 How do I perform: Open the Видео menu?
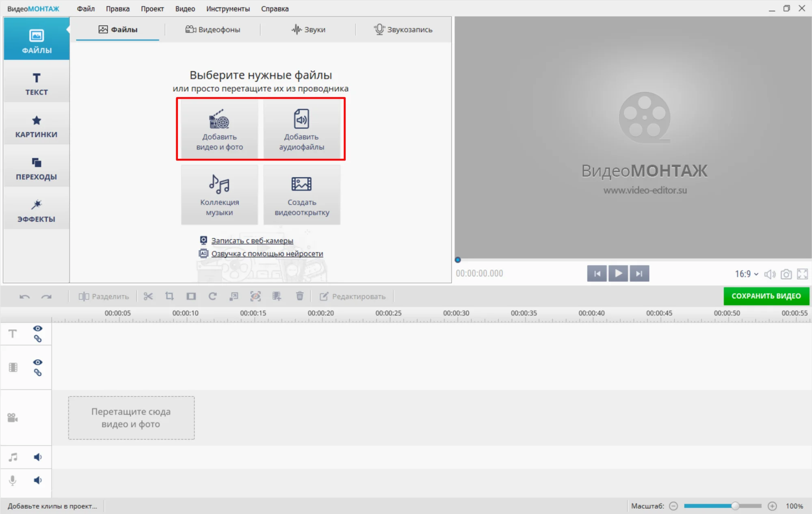click(185, 9)
